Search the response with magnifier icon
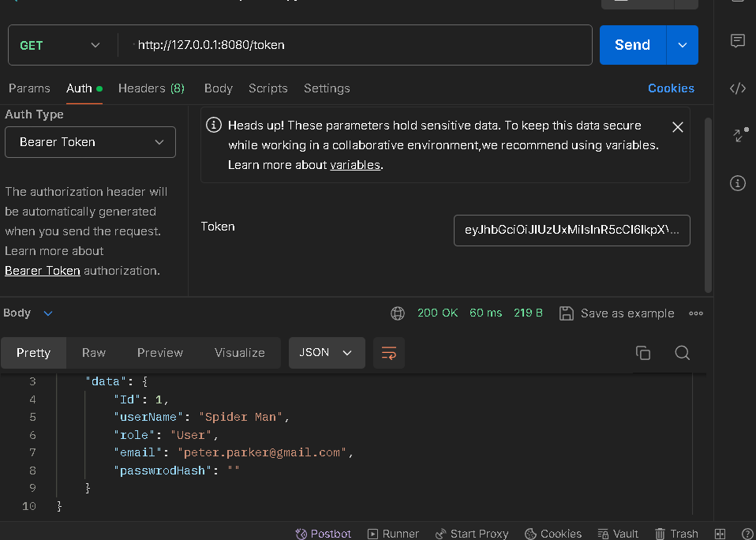Screen dimensions: 756x540 pyautogui.click(x=683, y=353)
